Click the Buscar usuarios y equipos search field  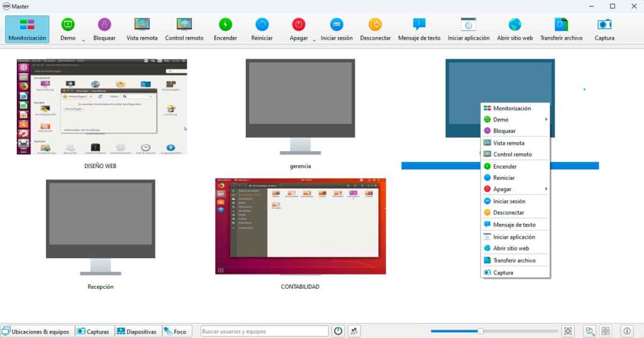pos(264,331)
